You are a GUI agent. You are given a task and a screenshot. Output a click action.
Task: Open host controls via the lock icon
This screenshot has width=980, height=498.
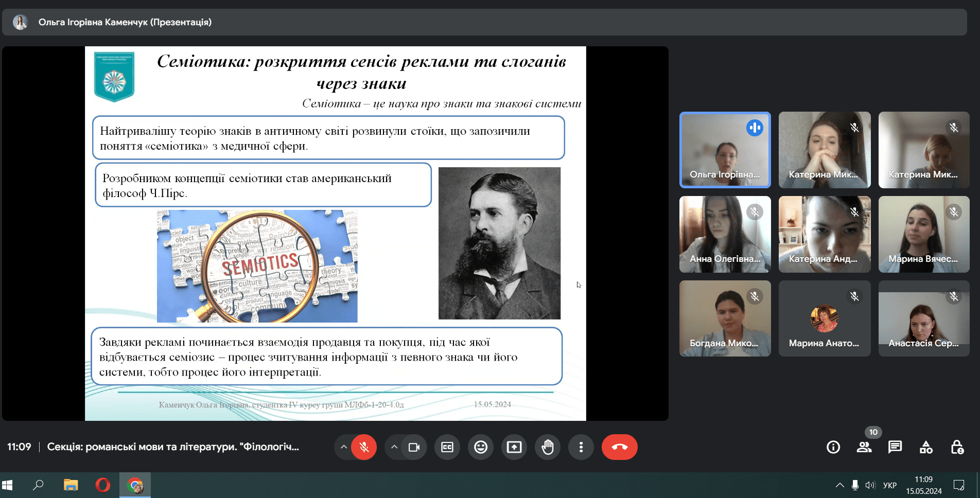pyautogui.click(x=957, y=447)
